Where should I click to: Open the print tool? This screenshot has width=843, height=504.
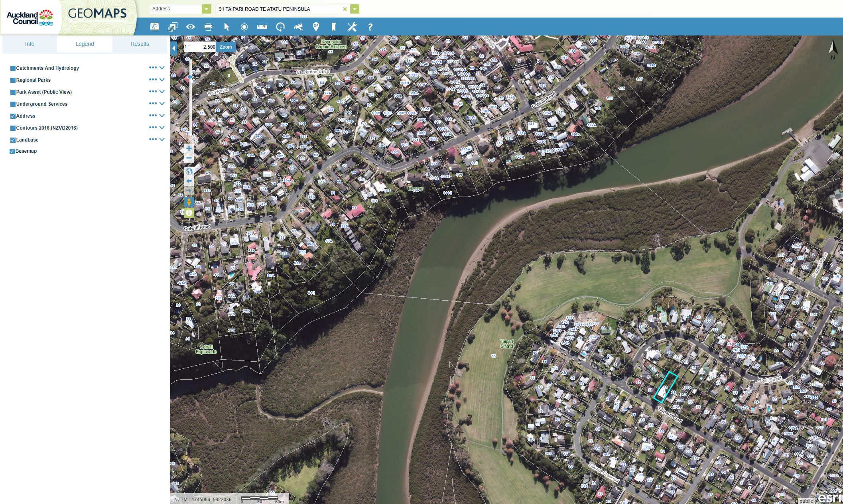point(208,27)
